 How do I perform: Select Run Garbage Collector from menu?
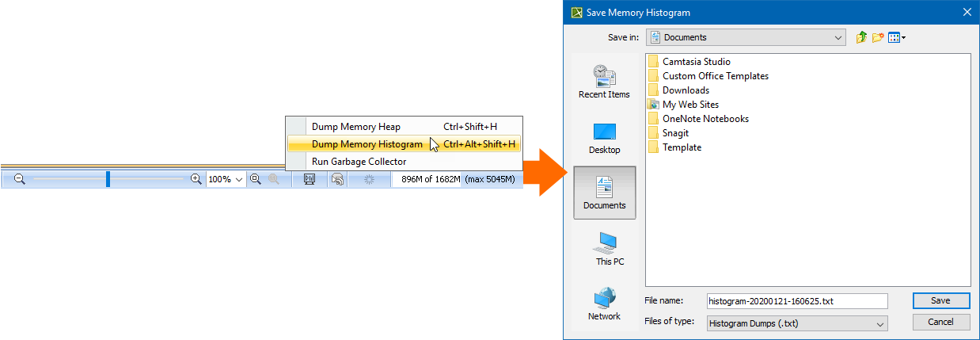[359, 162]
